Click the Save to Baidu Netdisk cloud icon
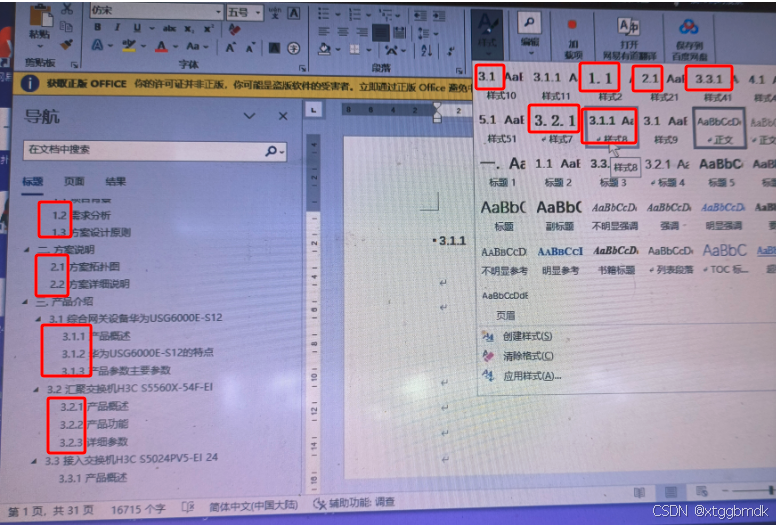Viewport: 776px width, 525px height. click(x=688, y=27)
